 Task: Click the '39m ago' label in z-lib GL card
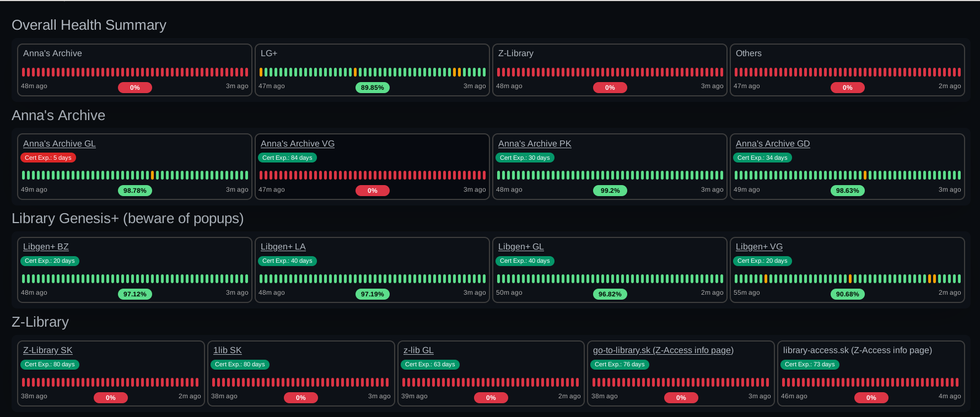pyautogui.click(x=414, y=397)
